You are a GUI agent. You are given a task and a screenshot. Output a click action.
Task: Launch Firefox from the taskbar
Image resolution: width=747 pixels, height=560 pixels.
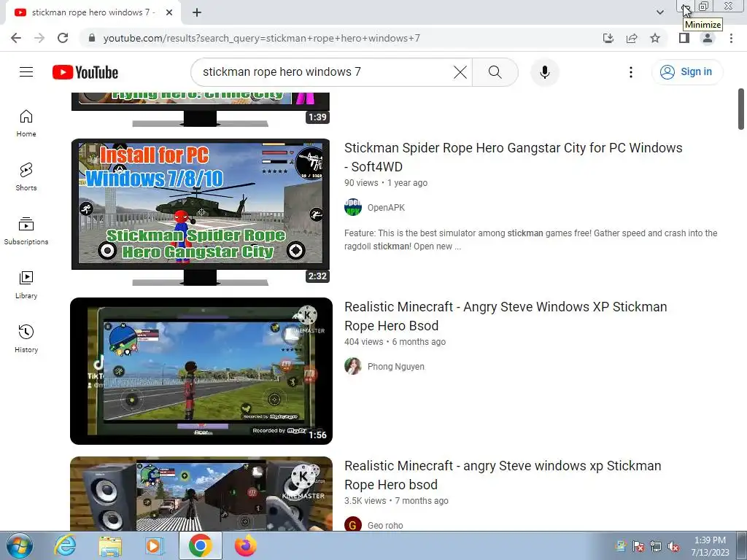coord(245,545)
